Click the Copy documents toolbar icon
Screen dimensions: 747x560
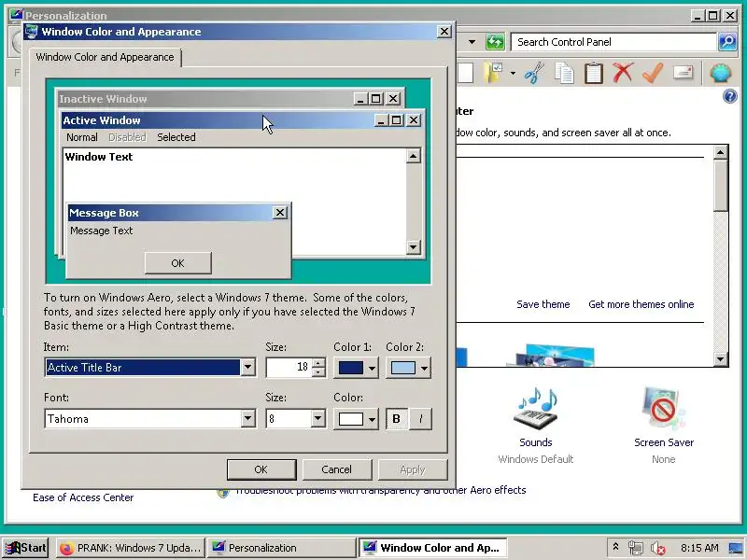coord(565,74)
